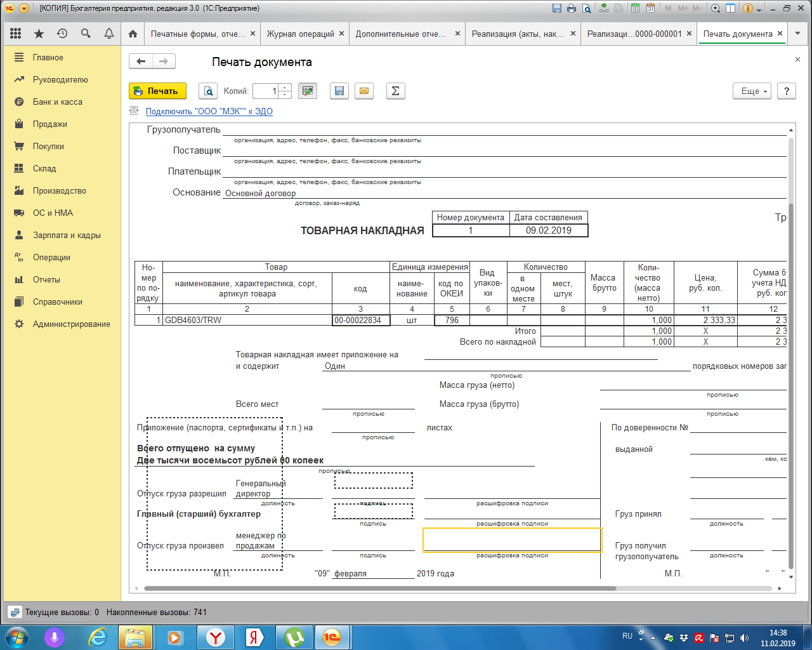Open the Еще dropdown menu

click(752, 91)
